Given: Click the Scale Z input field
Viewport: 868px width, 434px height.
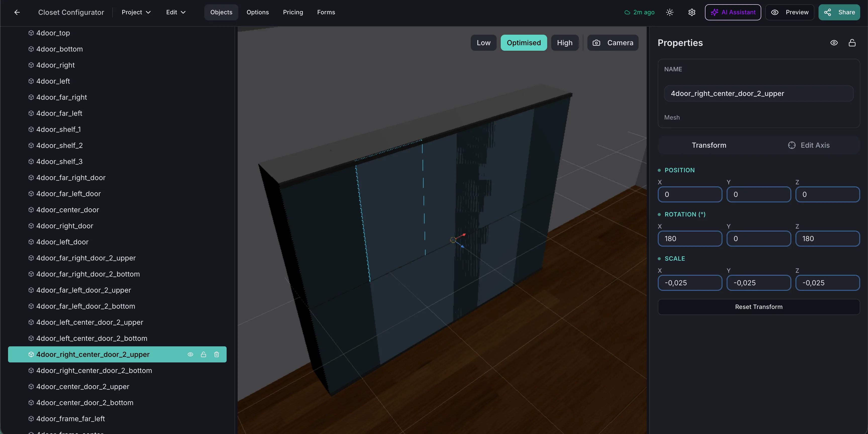Looking at the screenshot, I should point(828,283).
